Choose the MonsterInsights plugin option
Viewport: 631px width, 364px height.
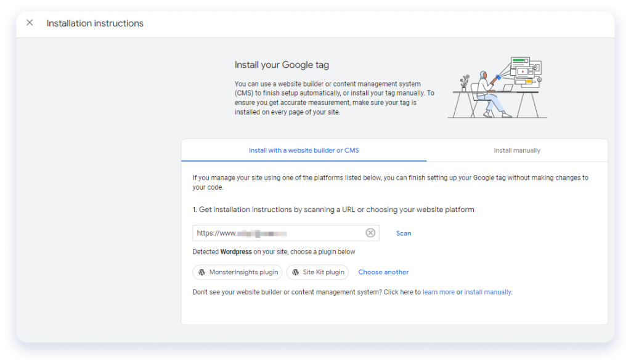click(x=237, y=272)
